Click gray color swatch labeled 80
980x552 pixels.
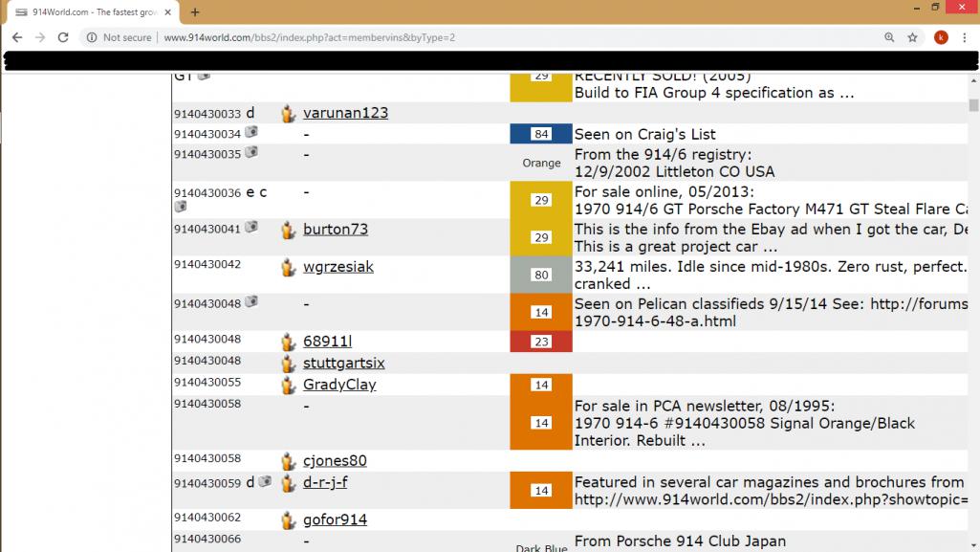[x=541, y=275]
